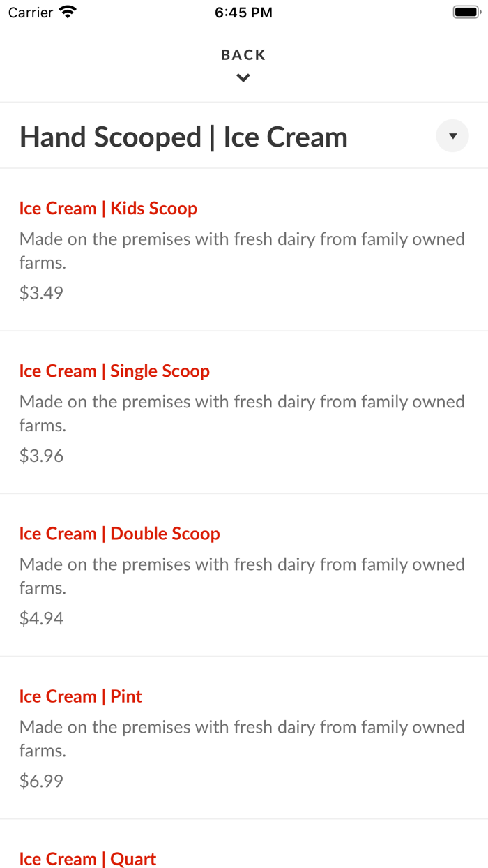The image size is (488, 868).
Task: Select Pint description text
Action: tap(242, 738)
